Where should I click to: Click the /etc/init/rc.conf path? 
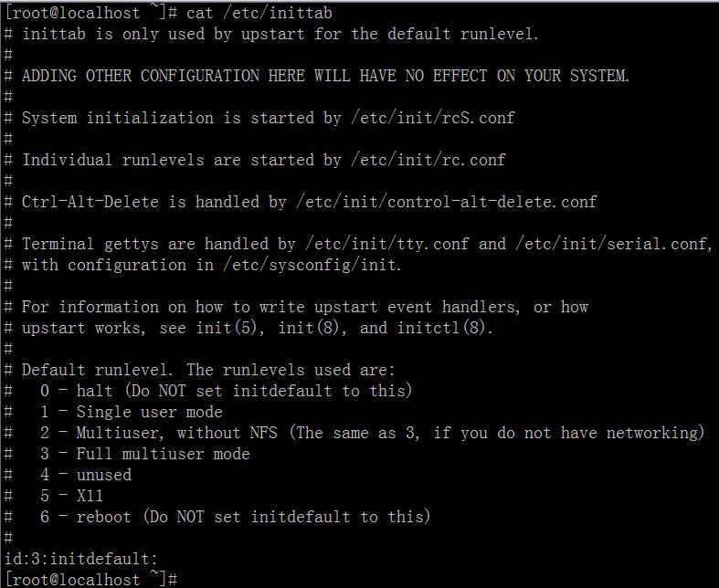pyautogui.click(x=427, y=160)
